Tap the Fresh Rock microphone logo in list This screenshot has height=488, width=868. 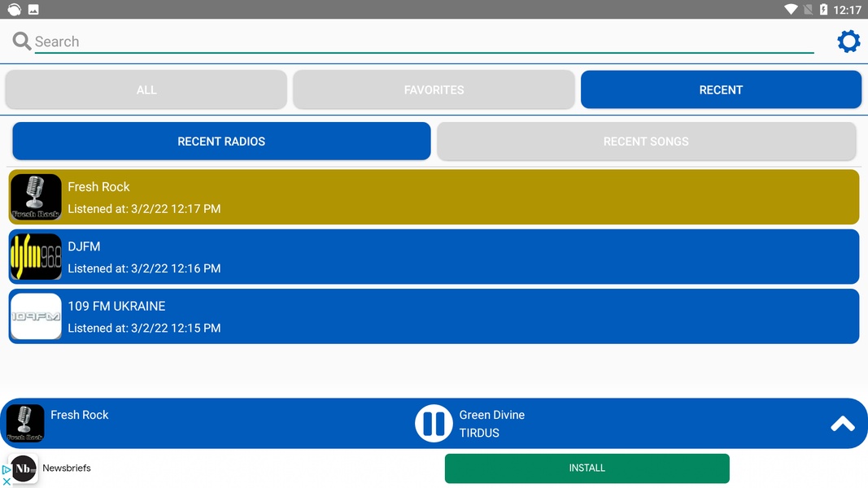click(x=36, y=197)
